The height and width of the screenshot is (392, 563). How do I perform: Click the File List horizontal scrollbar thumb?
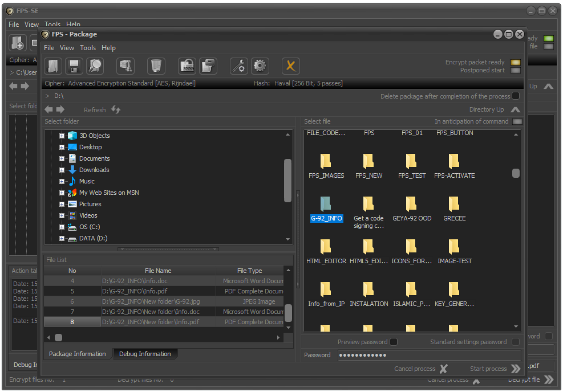click(58, 337)
